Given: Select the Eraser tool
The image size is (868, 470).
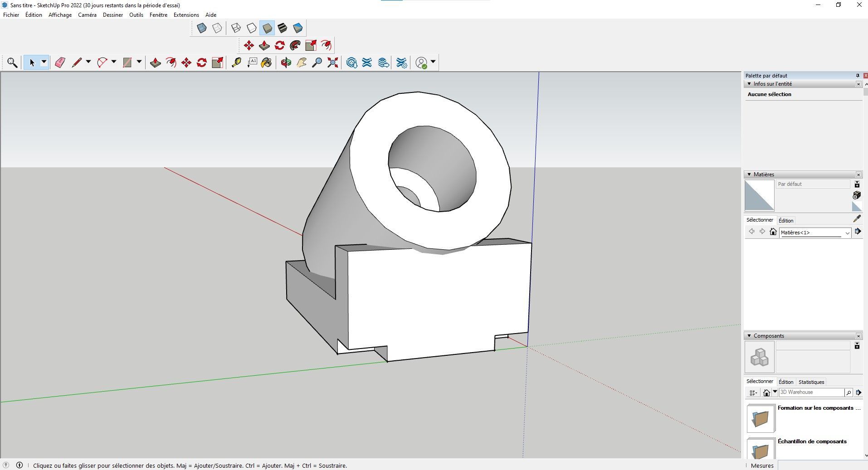Looking at the screenshot, I should click(x=60, y=63).
